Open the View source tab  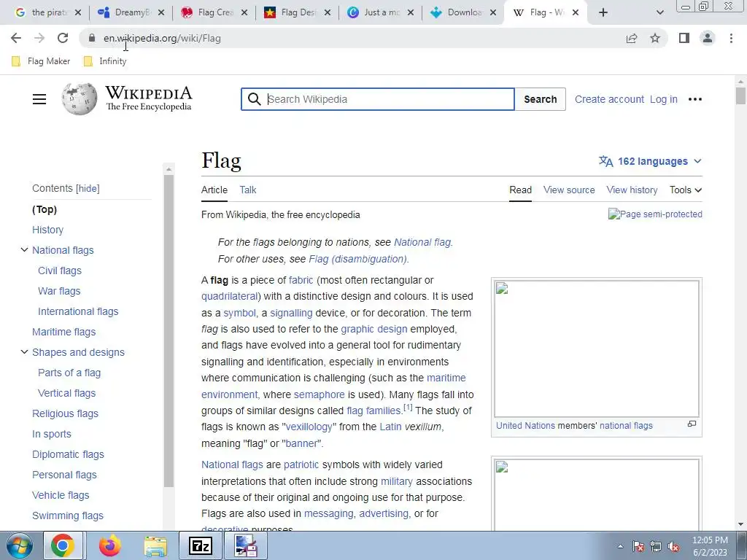tap(569, 190)
